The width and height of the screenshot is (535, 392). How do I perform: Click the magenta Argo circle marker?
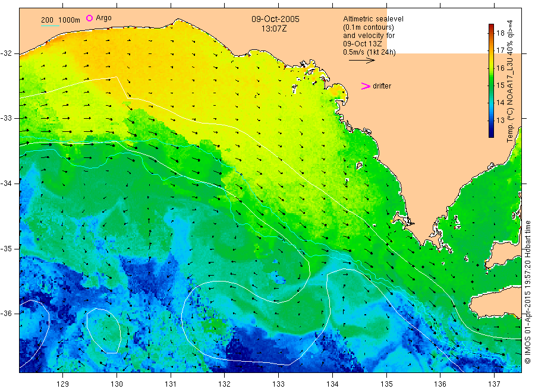click(89, 18)
